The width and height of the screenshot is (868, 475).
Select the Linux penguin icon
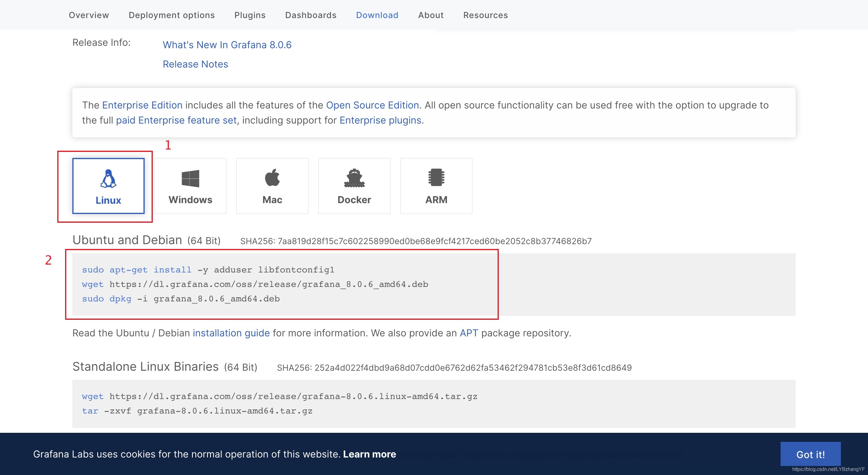pyautogui.click(x=108, y=178)
